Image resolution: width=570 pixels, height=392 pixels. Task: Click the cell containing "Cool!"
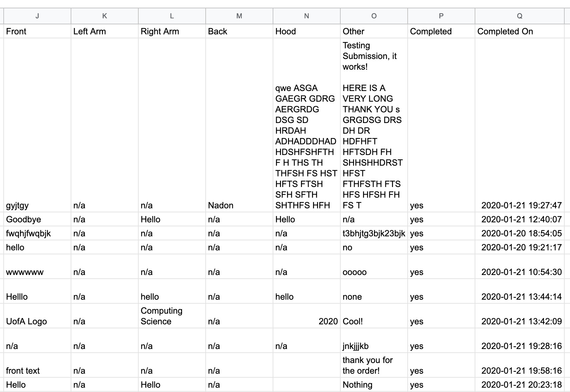[x=374, y=321]
